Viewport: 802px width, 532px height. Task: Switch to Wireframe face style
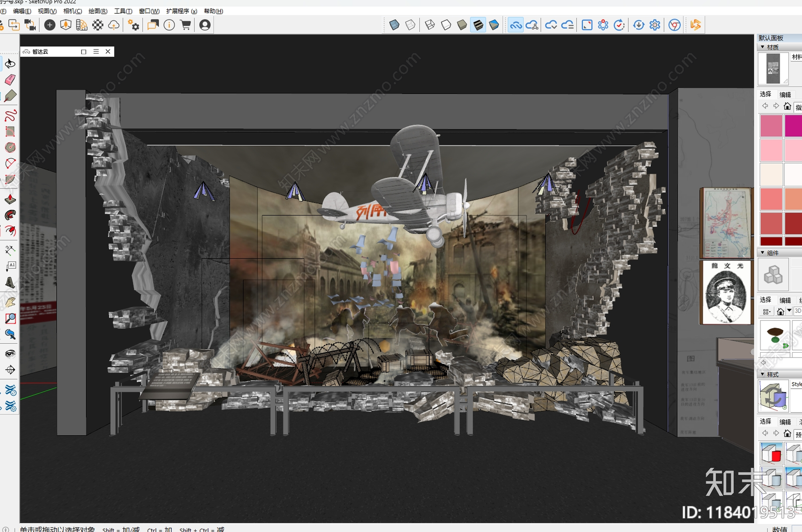430,25
